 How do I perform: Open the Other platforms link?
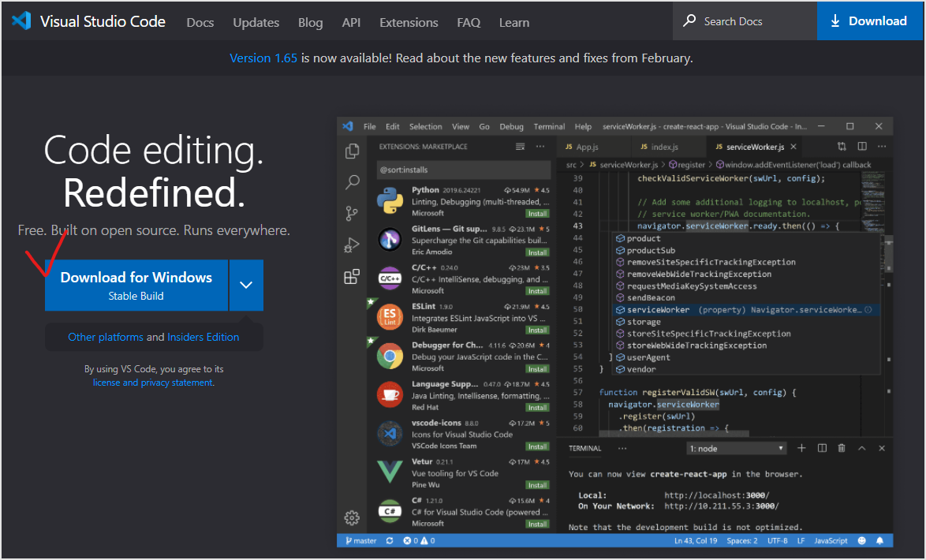(x=105, y=337)
